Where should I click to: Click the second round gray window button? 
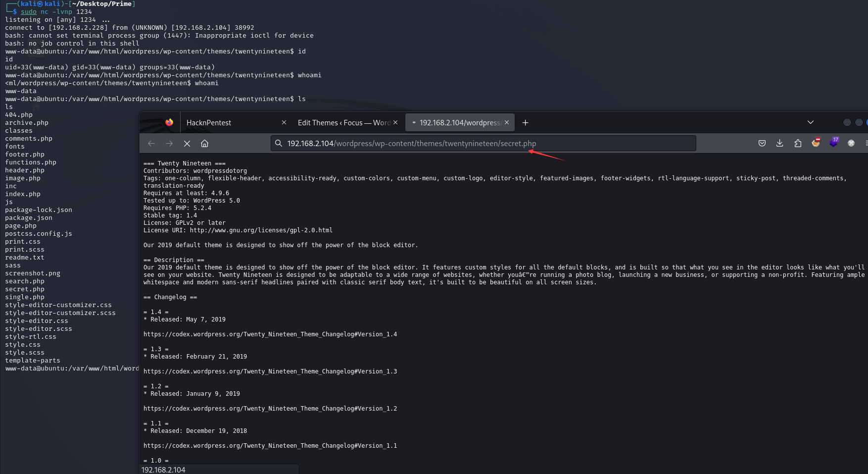coord(859,122)
